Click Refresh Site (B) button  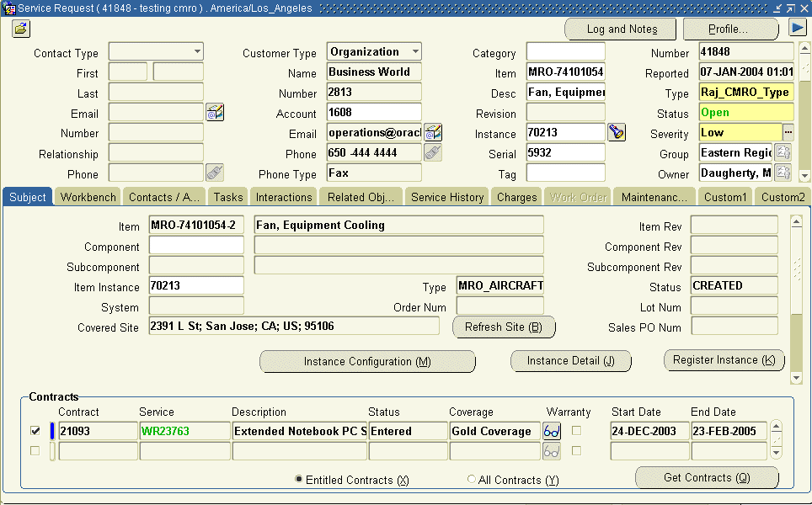(x=504, y=327)
